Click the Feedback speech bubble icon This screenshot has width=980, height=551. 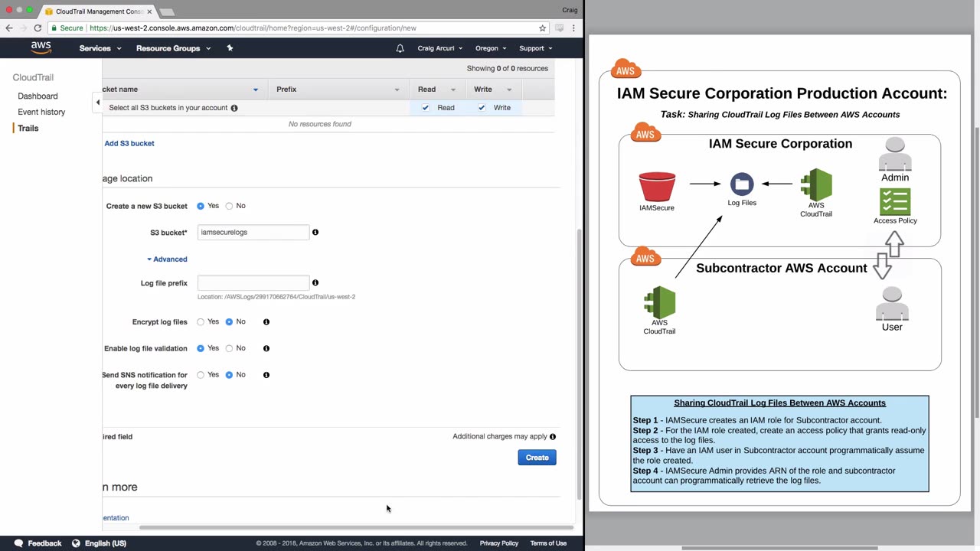(x=18, y=543)
